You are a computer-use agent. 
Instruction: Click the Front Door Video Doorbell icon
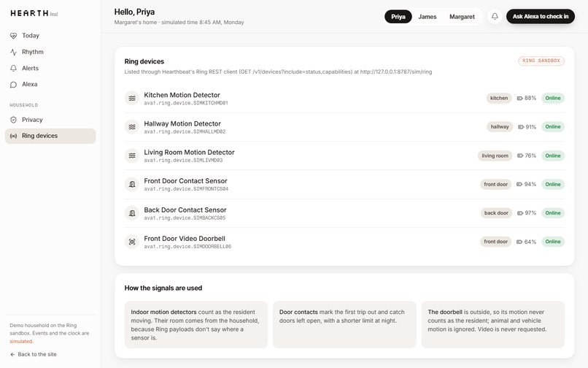132,242
